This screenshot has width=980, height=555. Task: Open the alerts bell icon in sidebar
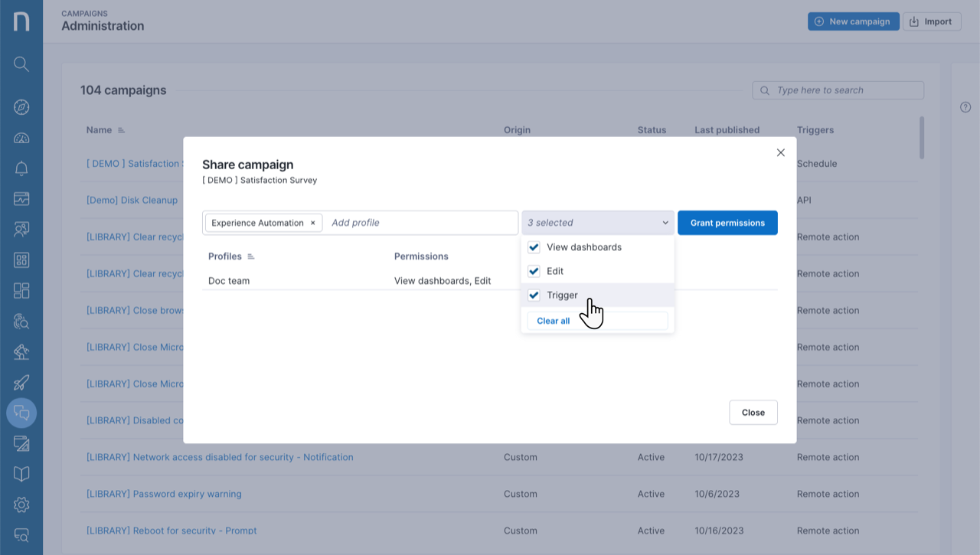tap(21, 168)
